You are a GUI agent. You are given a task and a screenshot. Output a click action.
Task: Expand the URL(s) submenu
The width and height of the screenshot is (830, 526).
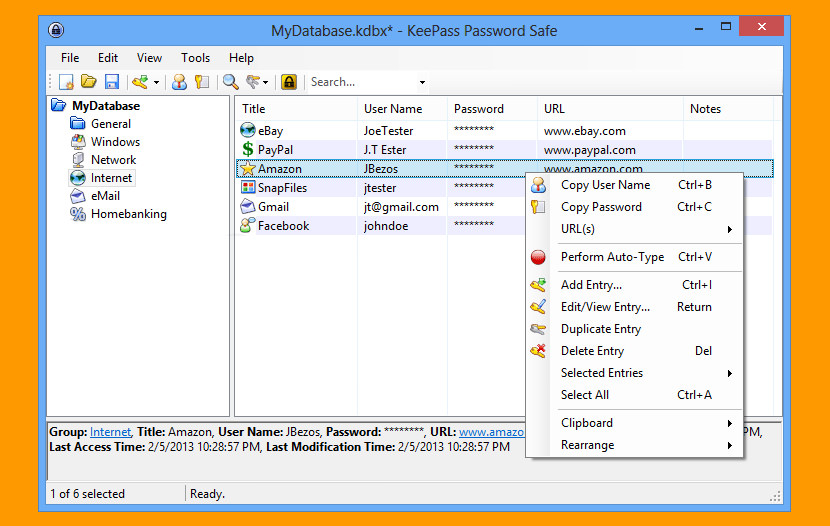point(635,229)
